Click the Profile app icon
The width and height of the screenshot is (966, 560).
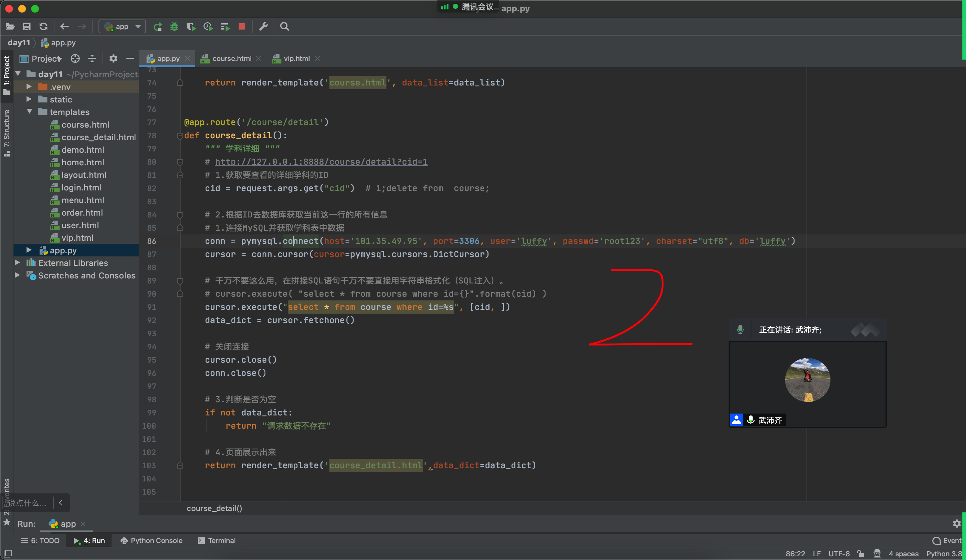coord(208,27)
